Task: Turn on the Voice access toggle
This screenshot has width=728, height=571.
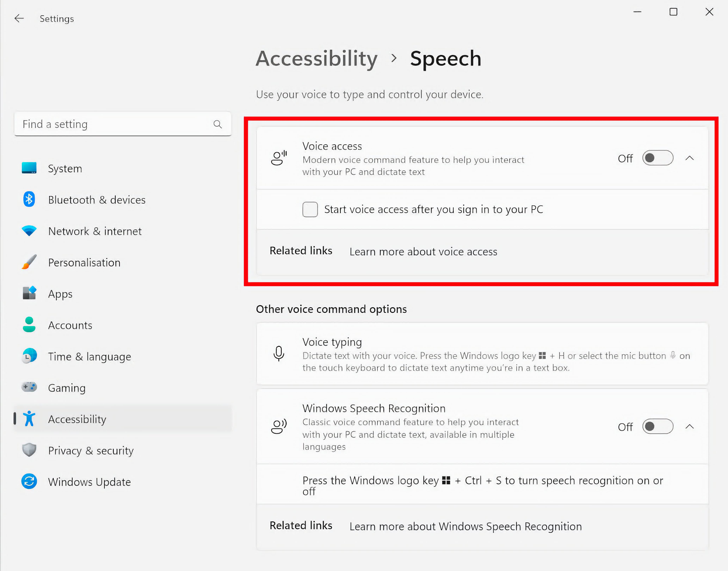Action: pyautogui.click(x=657, y=158)
